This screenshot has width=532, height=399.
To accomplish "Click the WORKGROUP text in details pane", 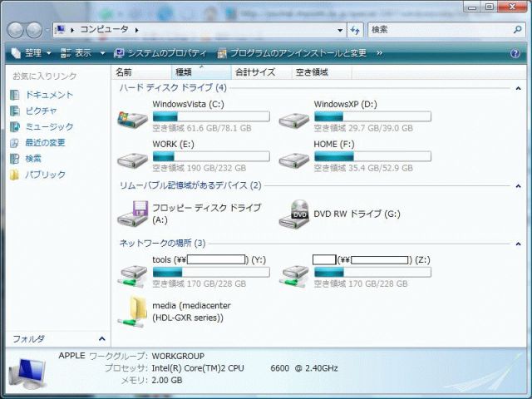I will (x=178, y=357).
